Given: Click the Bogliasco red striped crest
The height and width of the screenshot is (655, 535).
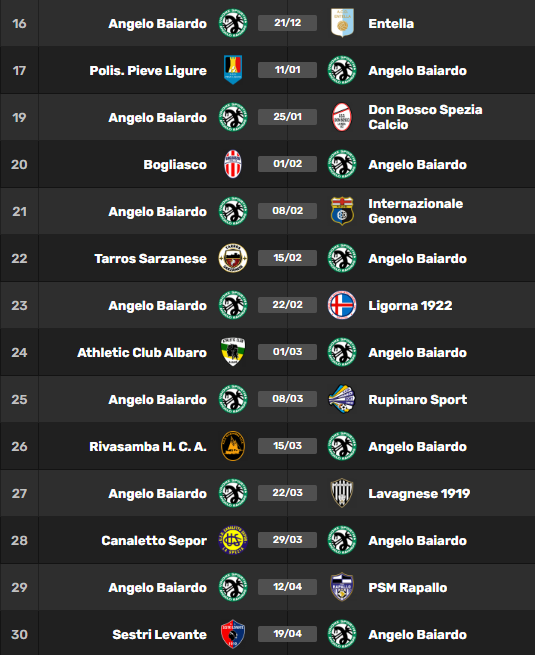Looking at the screenshot, I should coord(233,164).
